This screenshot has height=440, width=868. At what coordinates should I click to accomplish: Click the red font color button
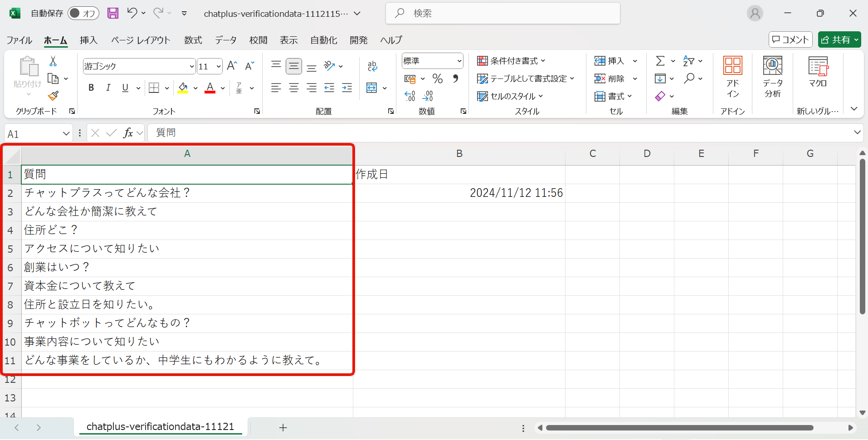(210, 88)
